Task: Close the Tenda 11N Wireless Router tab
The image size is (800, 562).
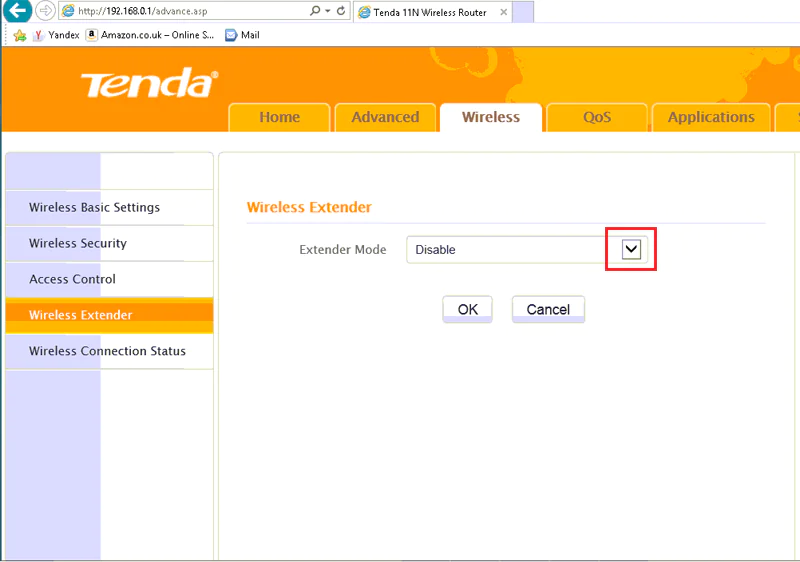Action: pyautogui.click(x=504, y=12)
